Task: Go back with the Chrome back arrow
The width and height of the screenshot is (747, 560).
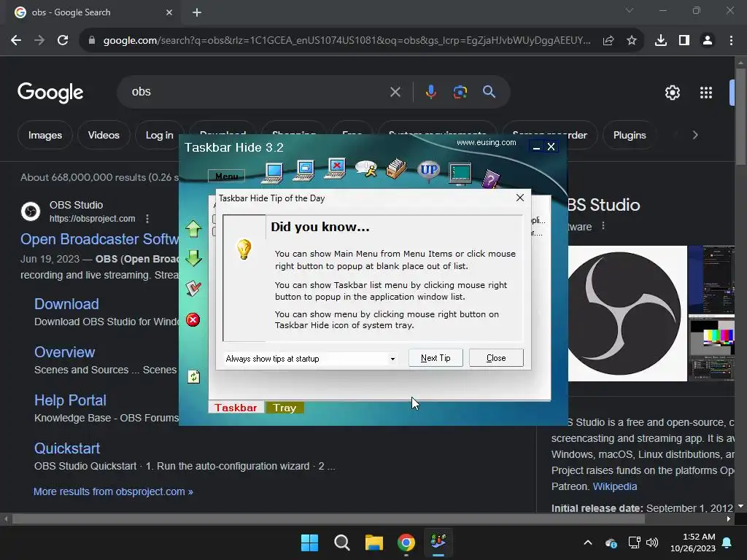Action: pos(16,41)
